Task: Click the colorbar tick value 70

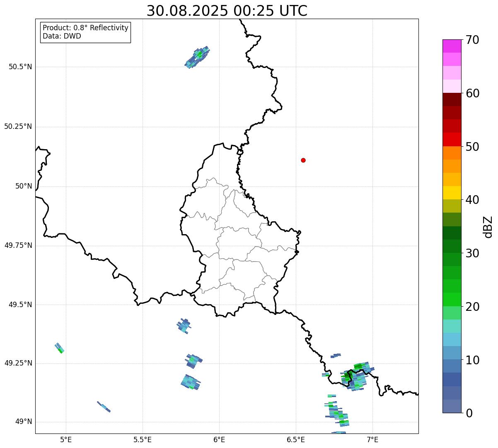Action: pos(472,40)
